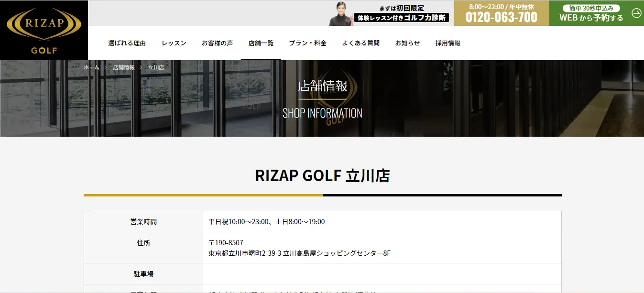Click the 駐車場 row label
Viewport: 644px width, 293px height.
(143, 274)
